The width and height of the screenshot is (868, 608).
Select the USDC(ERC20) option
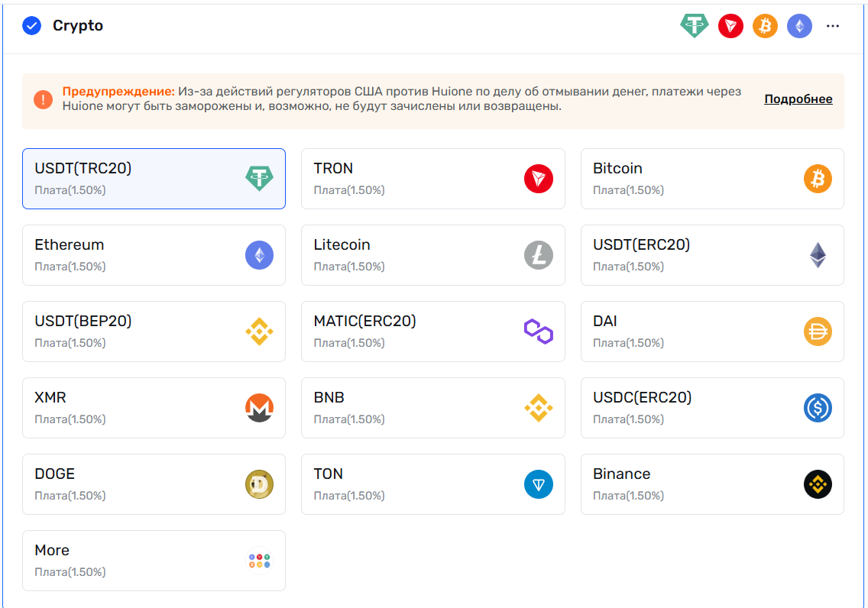711,408
